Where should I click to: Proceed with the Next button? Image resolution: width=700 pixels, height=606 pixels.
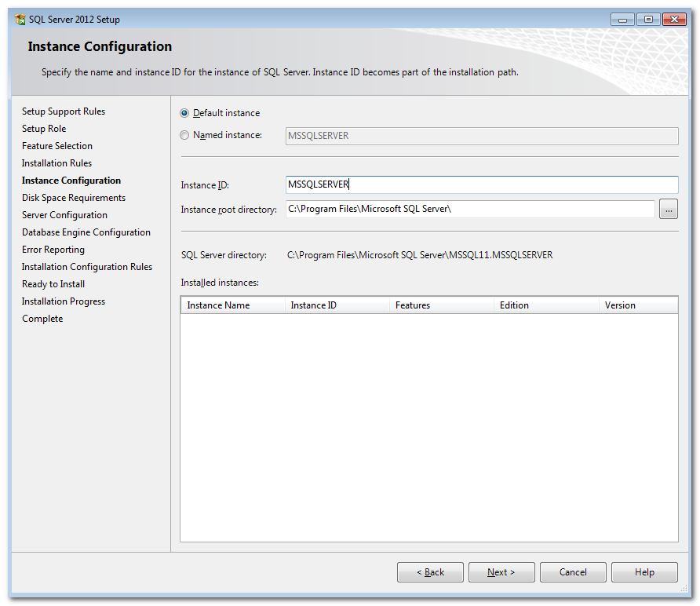pos(501,572)
